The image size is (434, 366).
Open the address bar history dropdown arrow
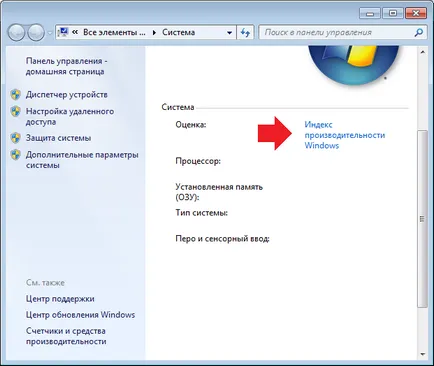coord(229,33)
